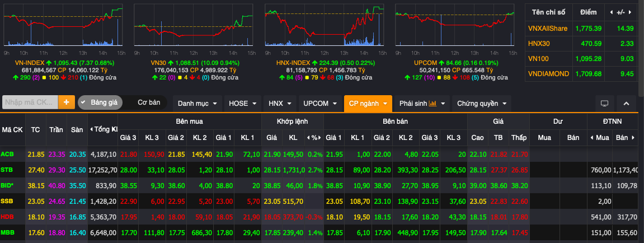Open the Phái sinh derivatives dropdown

click(x=422, y=103)
